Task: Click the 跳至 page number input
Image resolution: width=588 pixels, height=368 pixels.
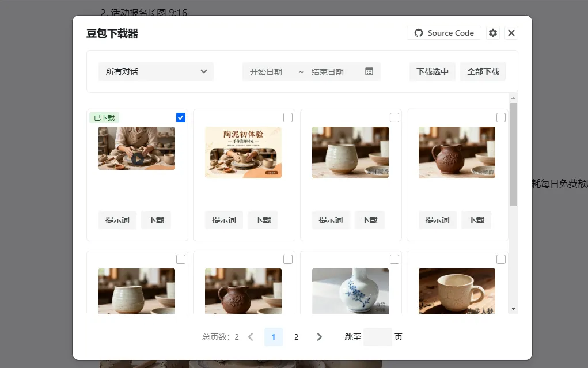Action: coord(378,337)
